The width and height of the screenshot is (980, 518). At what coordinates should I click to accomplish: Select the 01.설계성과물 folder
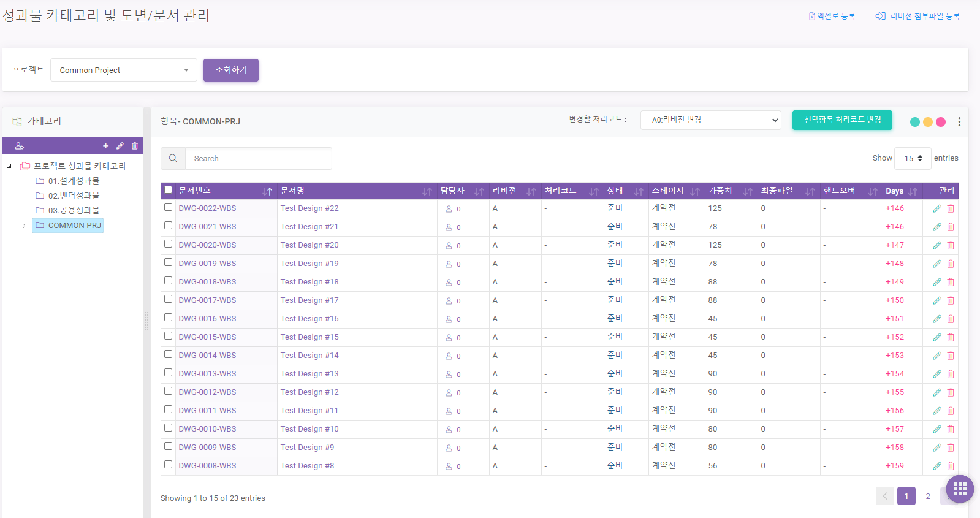(x=67, y=181)
